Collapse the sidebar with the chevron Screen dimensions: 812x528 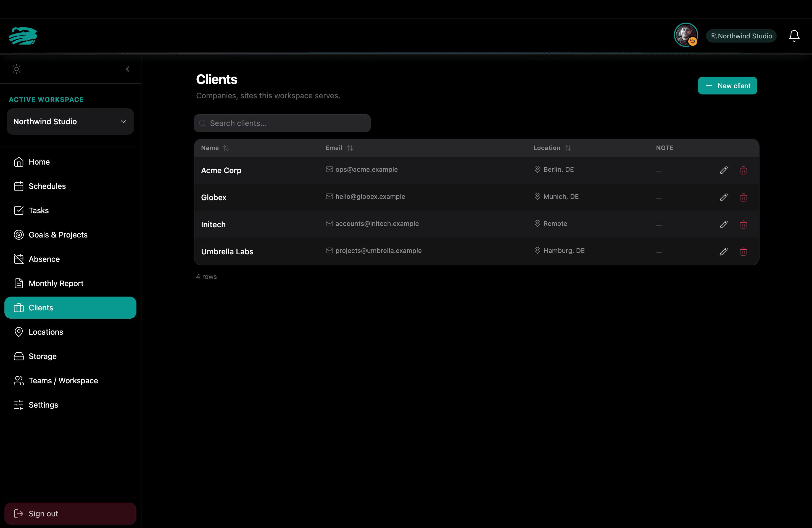[x=128, y=69]
